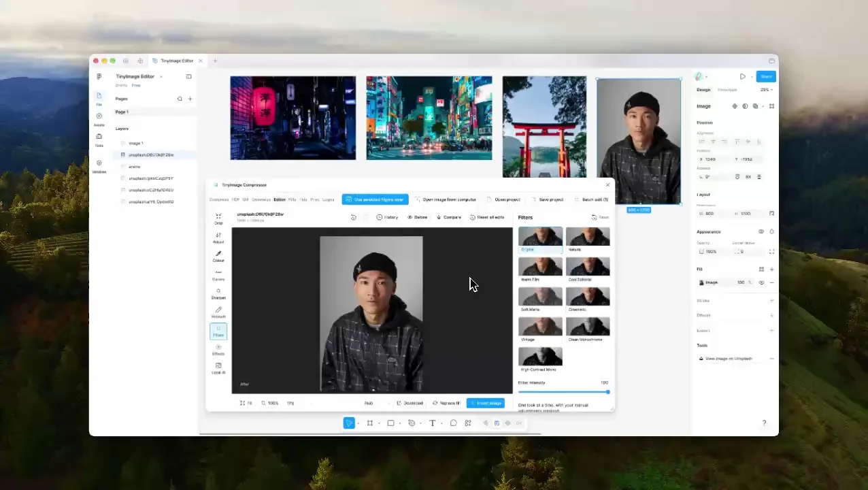868x490 pixels.
Task: Open the File panel in left rail
Action: tap(99, 99)
